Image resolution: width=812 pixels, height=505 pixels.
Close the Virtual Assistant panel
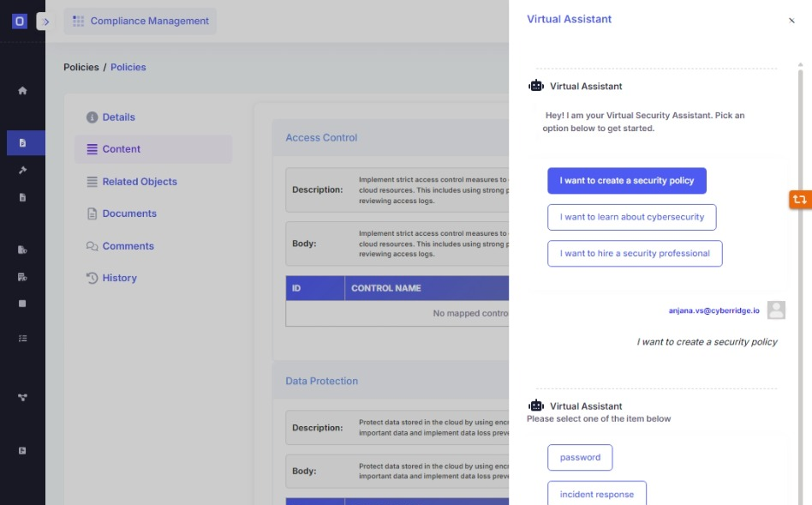click(791, 21)
